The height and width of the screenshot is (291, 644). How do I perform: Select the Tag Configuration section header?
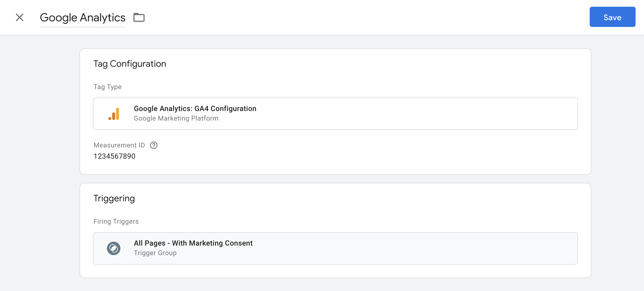pyautogui.click(x=130, y=64)
